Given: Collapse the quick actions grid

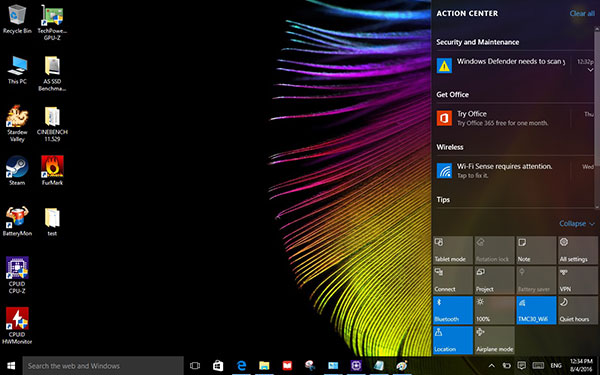Looking at the screenshot, I should [x=577, y=223].
